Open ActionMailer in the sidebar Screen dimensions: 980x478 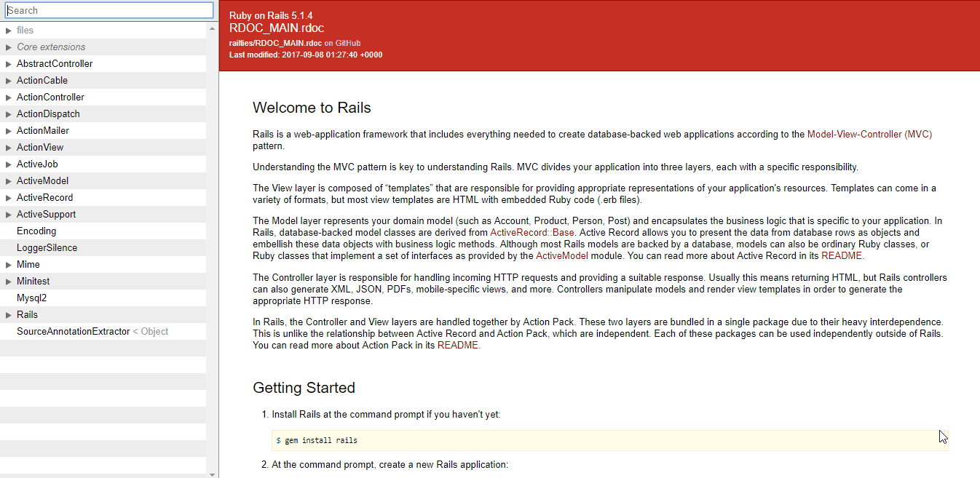point(43,131)
